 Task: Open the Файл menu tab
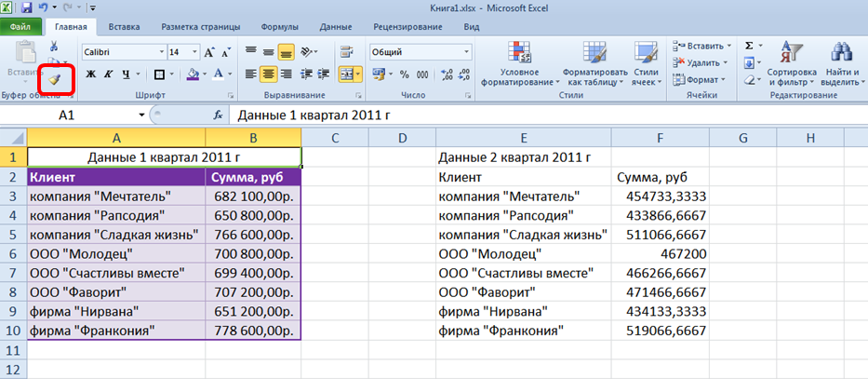point(22,28)
